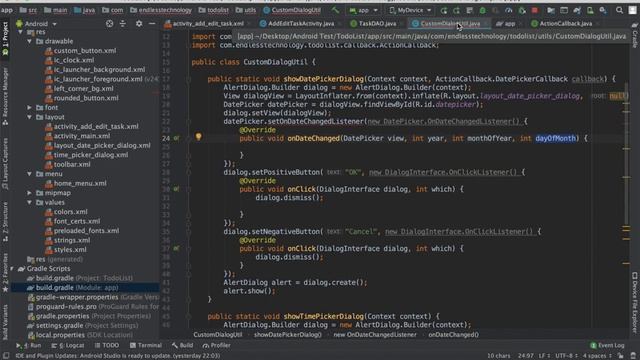Open the Run tool window
This screenshot has height=360, width=640.
(x=29, y=345)
